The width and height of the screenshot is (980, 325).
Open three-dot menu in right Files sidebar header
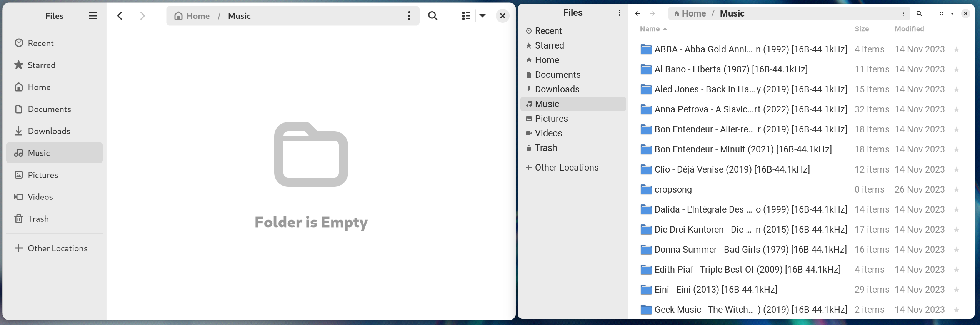(619, 13)
